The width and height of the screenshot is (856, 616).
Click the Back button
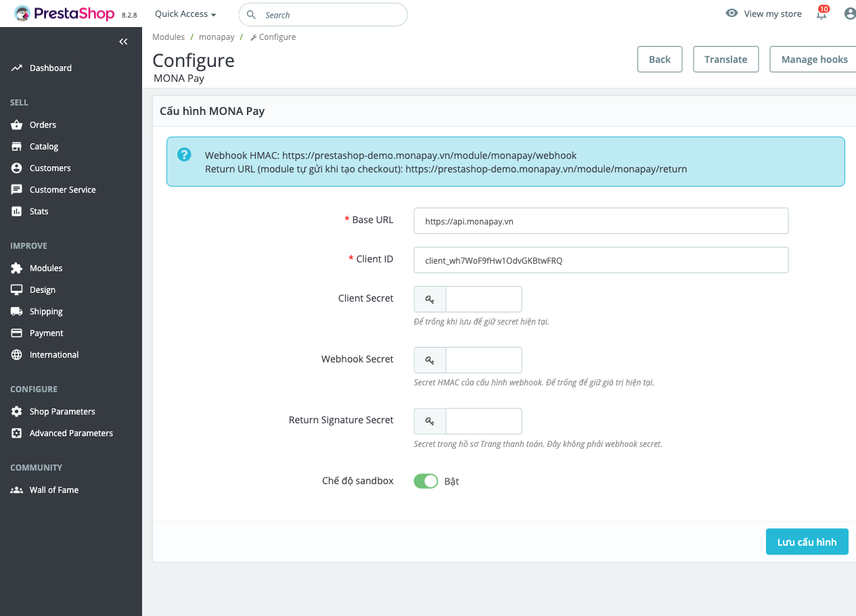[660, 60]
